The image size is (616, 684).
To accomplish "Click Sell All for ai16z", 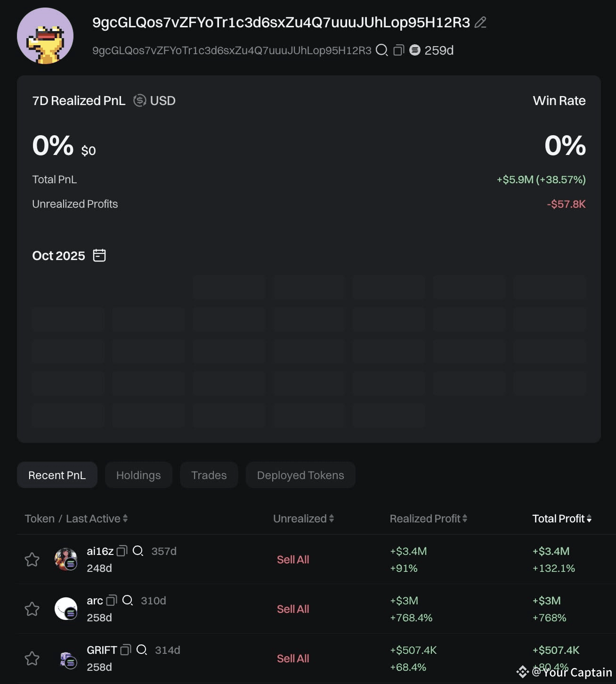I will (x=292, y=559).
